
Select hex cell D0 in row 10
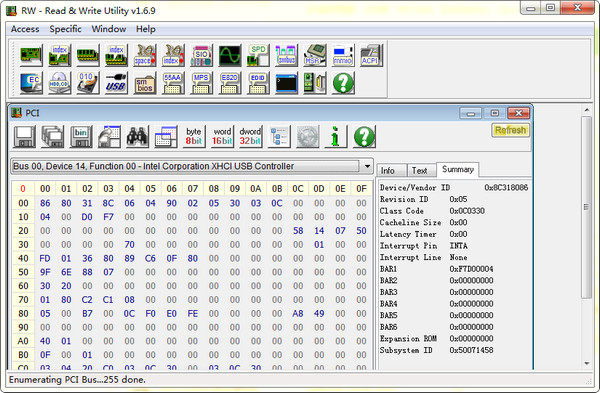87,217
